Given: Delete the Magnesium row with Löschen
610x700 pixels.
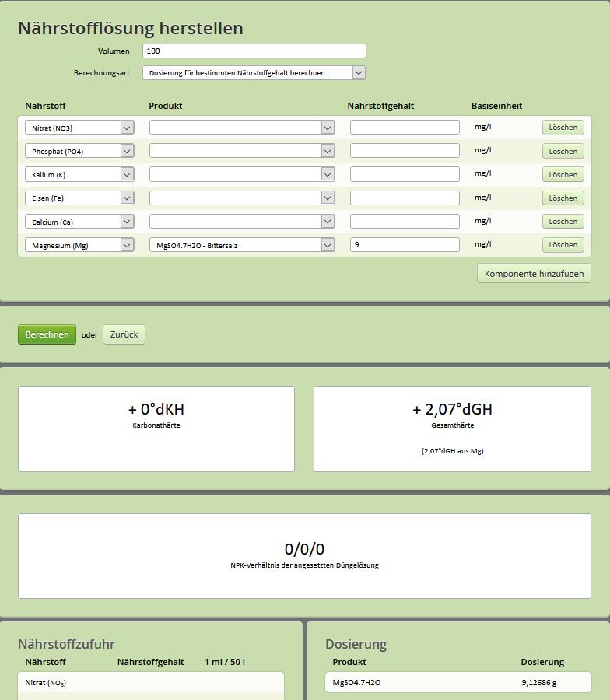Looking at the screenshot, I should pos(563,245).
